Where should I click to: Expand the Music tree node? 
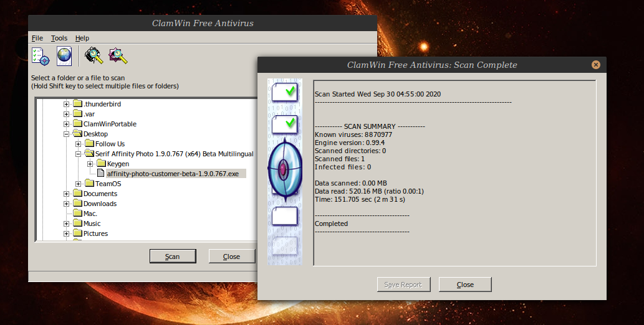point(66,224)
